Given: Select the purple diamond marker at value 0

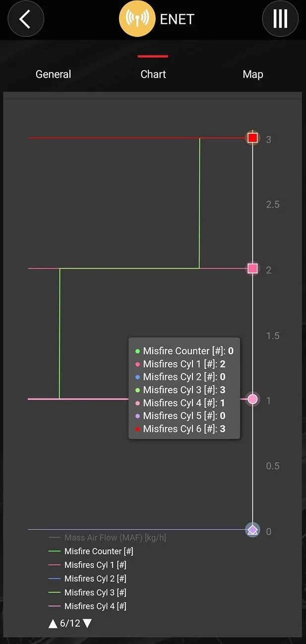Looking at the screenshot, I should [x=253, y=530].
